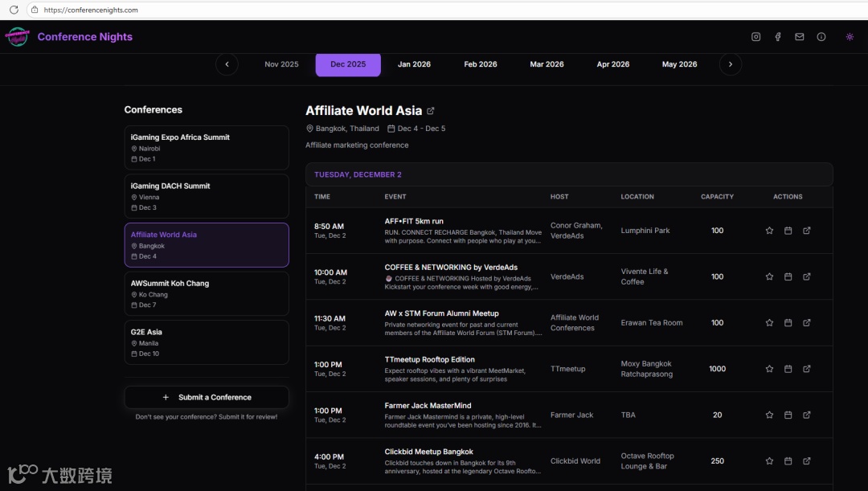The height and width of the screenshot is (491, 868).
Task: Open the Facebook icon in header
Action: 778,36
